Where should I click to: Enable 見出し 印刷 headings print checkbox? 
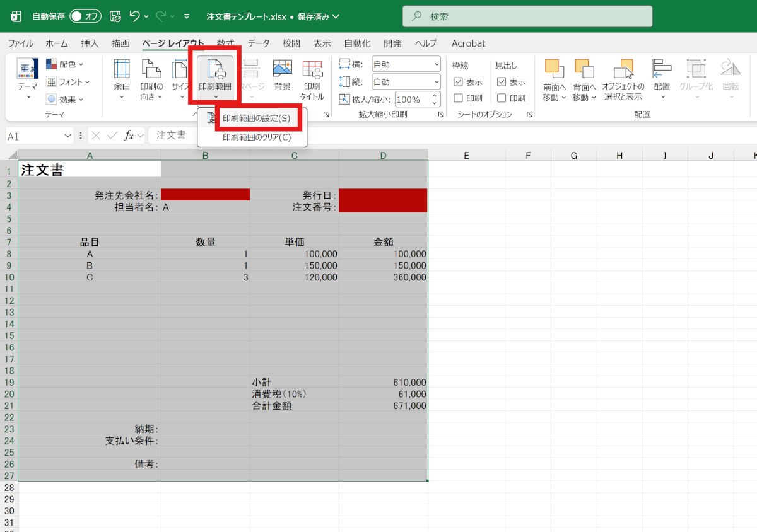click(502, 98)
